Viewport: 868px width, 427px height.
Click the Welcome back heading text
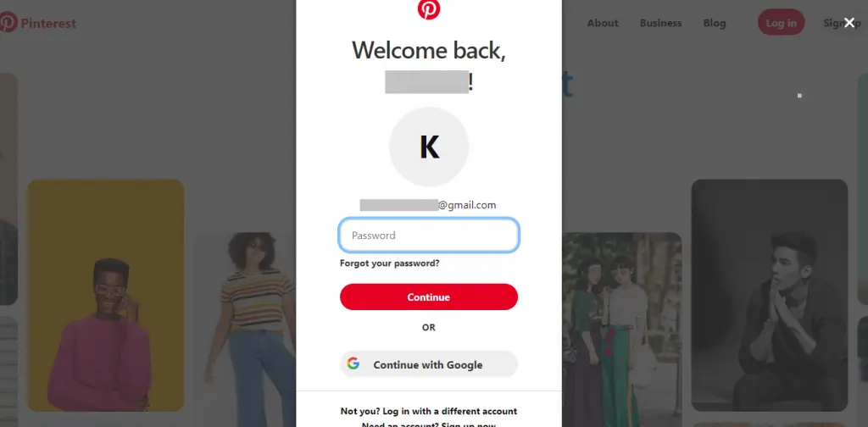(x=429, y=50)
